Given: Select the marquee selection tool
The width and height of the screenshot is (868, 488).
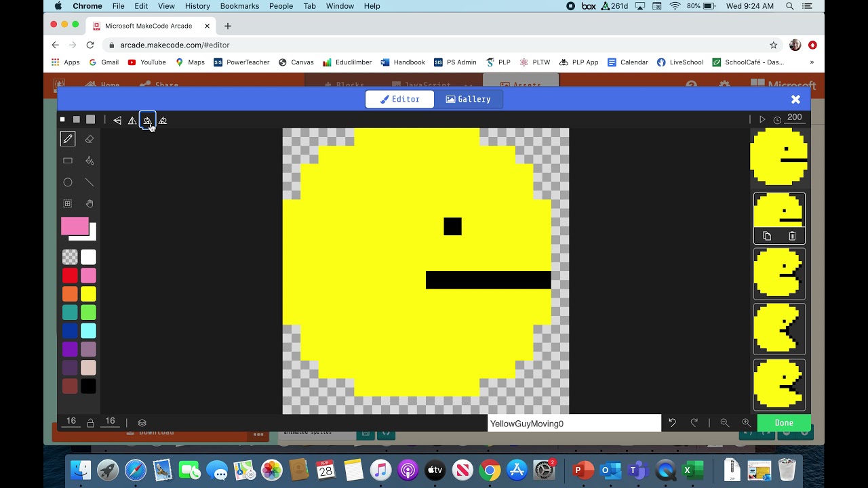Looking at the screenshot, I should point(68,203).
